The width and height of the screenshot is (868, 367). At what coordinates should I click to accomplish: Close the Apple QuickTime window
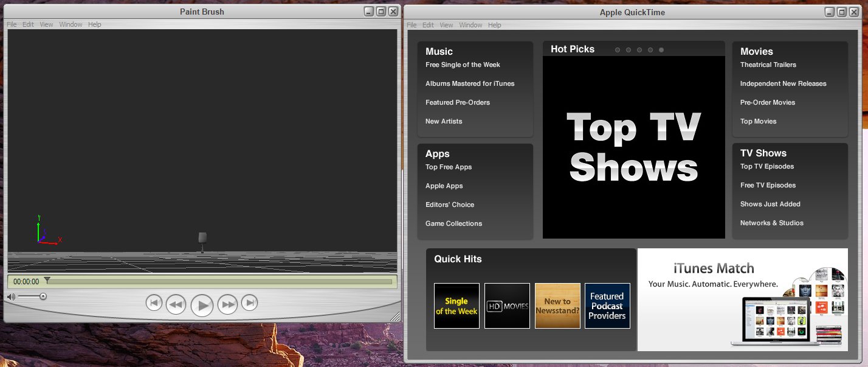point(854,12)
